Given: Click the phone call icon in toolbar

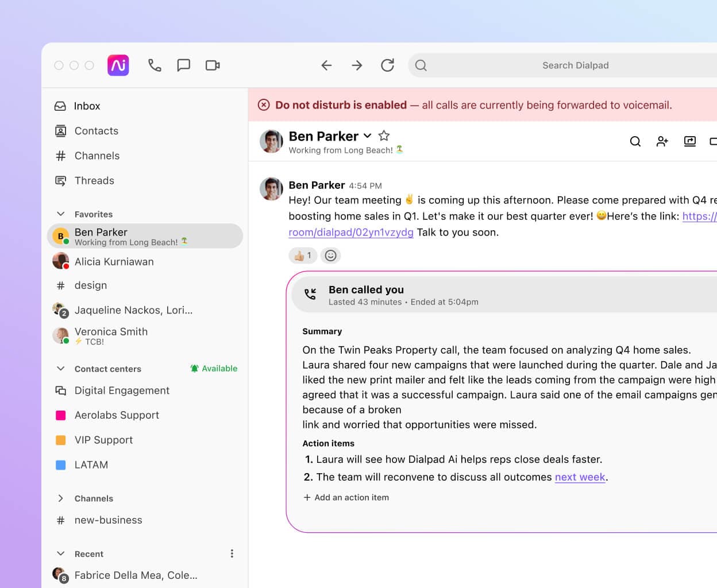Looking at the screenshot, I should (155, 65).
